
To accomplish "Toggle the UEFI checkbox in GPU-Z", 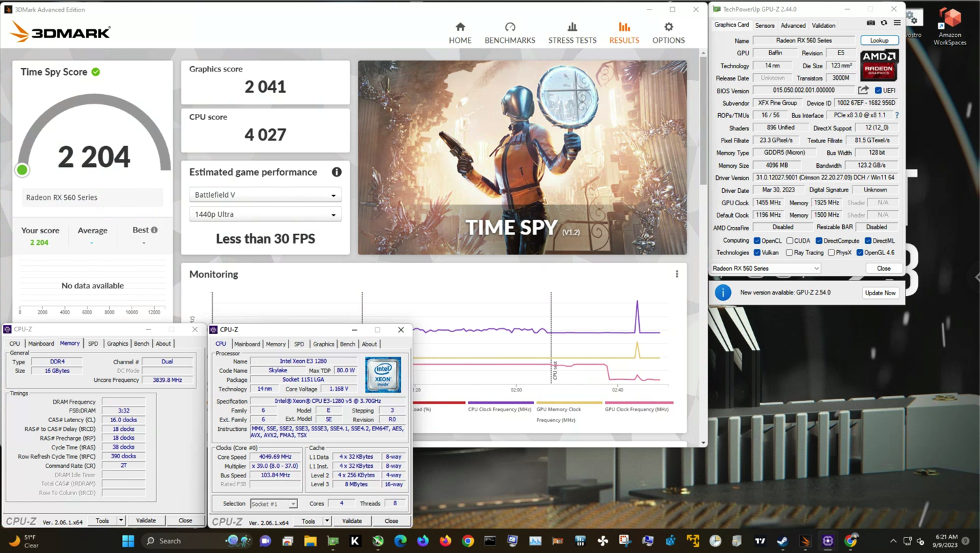I will pyautogui.click(x=878, y=90).
